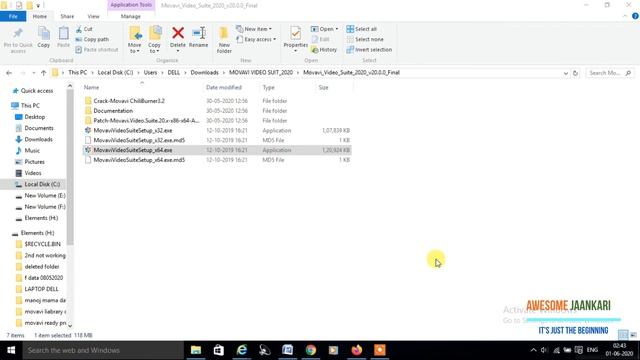
Task: Show hidden icons in the system tray
Action: click(533, 350)
